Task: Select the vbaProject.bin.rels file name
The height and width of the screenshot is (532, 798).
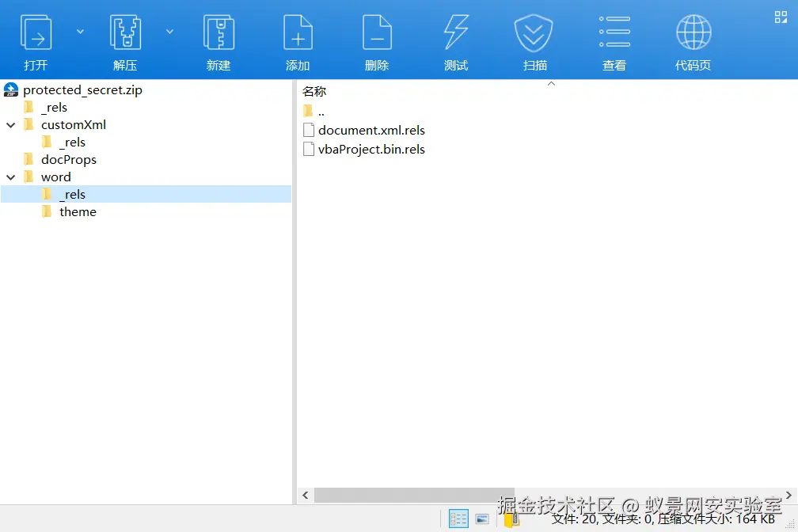Action: click(x=371, y=149)
